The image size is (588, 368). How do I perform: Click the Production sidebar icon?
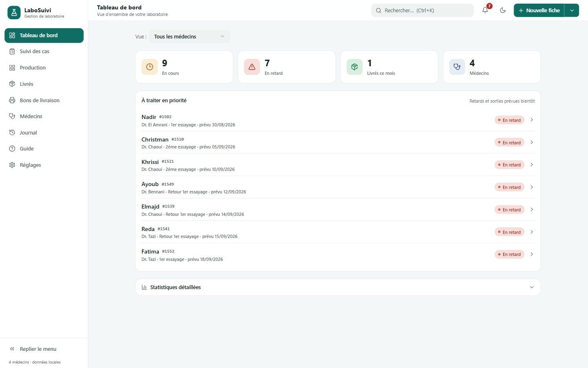[x=12, y=68]
